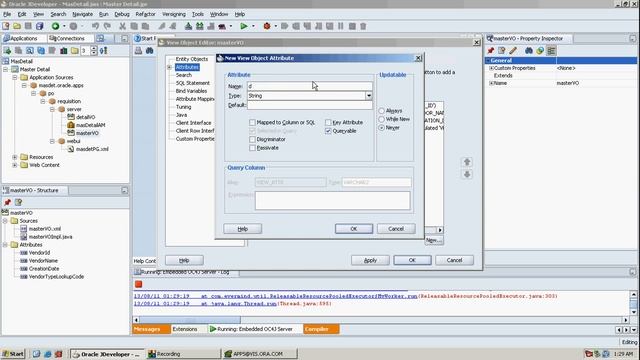Click Cancel in New View Object Attribute dialog
The image size is (640, 360).
[x=396, y=229]
